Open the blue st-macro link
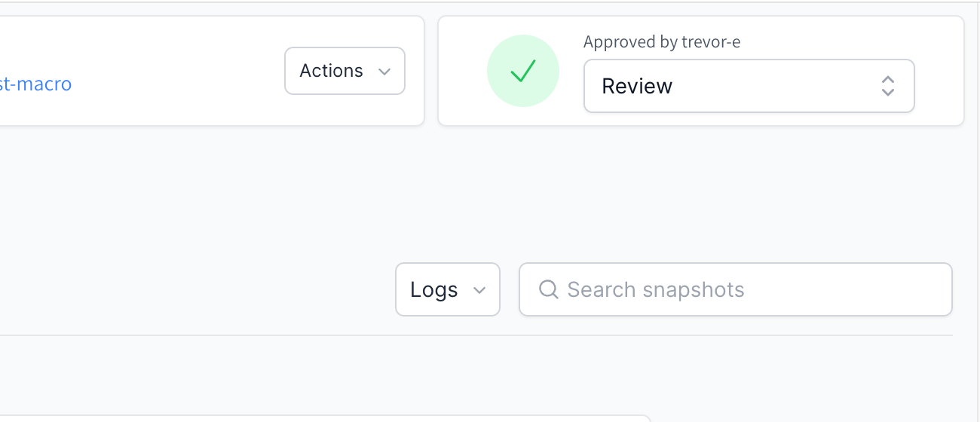Viewport: 980px width, 422px height. (x=35, y=84)
